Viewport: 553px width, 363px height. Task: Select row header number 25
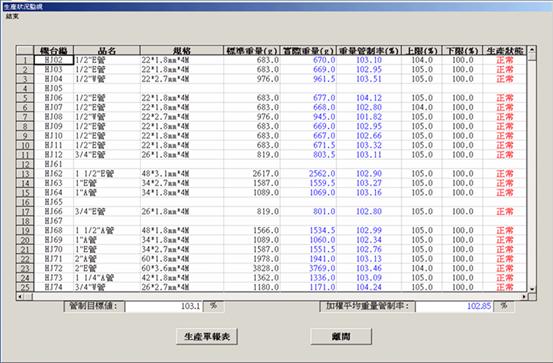[x=25, y=287]
